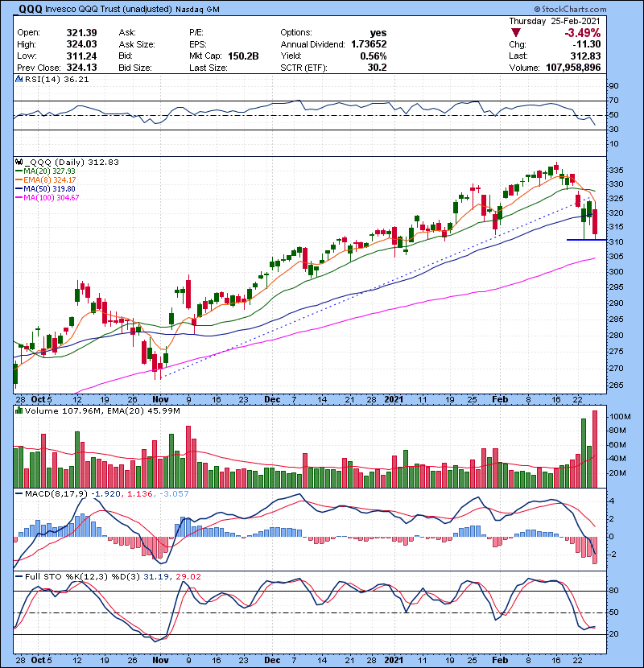Click the RSI(14) indicator icon

click(x=19, y=79)
